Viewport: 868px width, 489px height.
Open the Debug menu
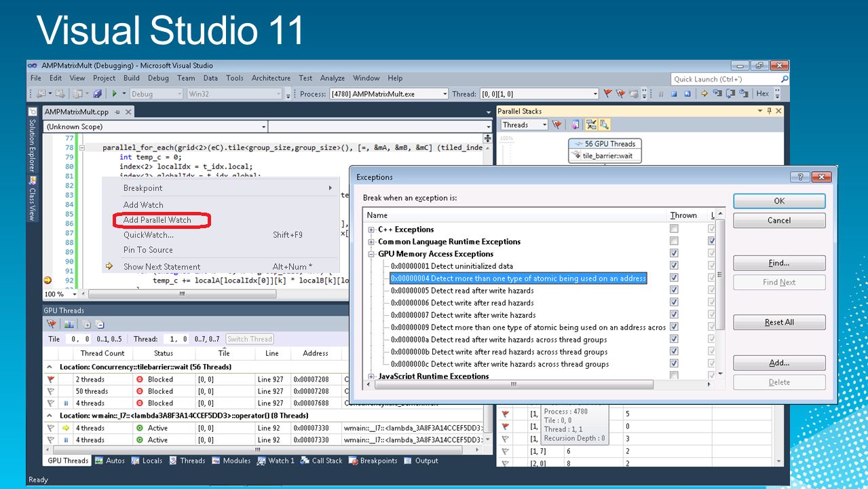click(158, 78)
